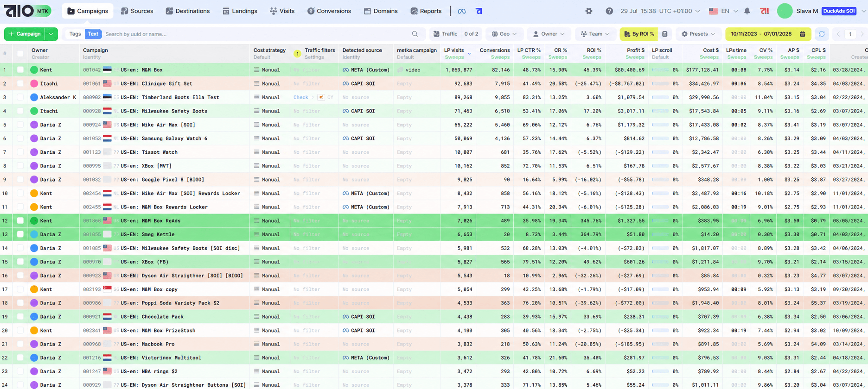This screenshot has height=389, width=868.
Task: Sort by the LP visits column arrow
Action: (469, 54)
